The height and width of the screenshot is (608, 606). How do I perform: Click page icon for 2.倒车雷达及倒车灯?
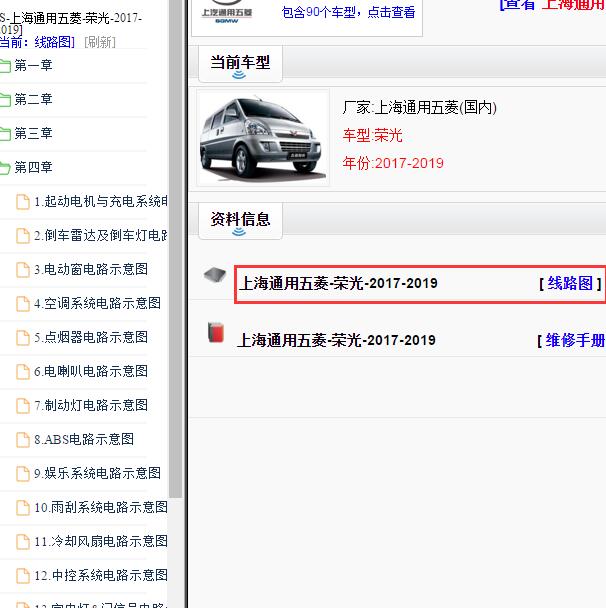[22, 236]
